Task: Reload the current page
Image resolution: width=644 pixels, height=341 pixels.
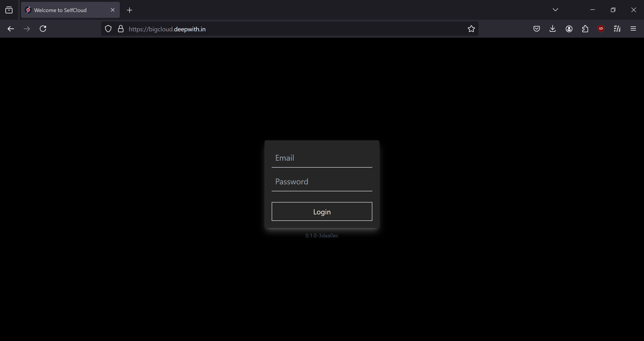Action: click(43, 28)
